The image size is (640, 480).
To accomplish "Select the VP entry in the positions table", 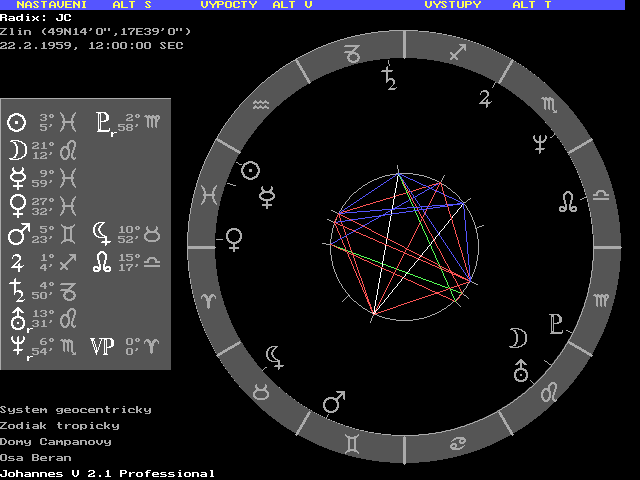I will click(102, 346).
